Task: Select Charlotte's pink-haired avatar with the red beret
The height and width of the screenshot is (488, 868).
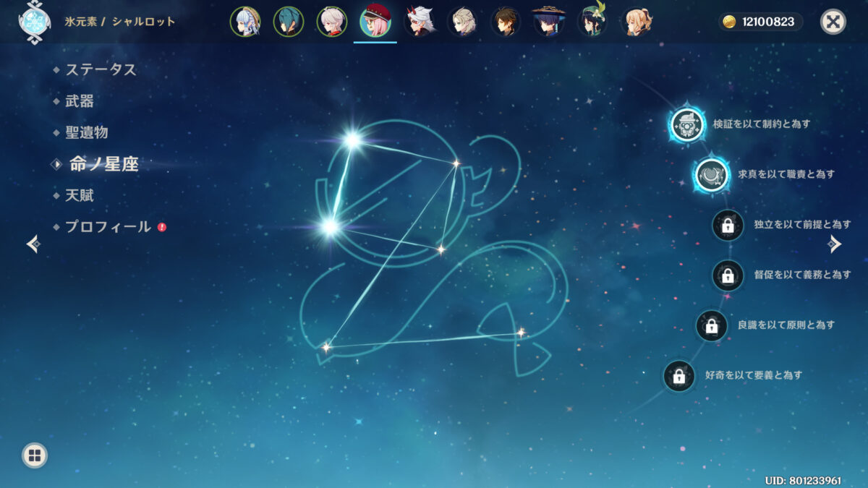Action: [x=375, y=22]
